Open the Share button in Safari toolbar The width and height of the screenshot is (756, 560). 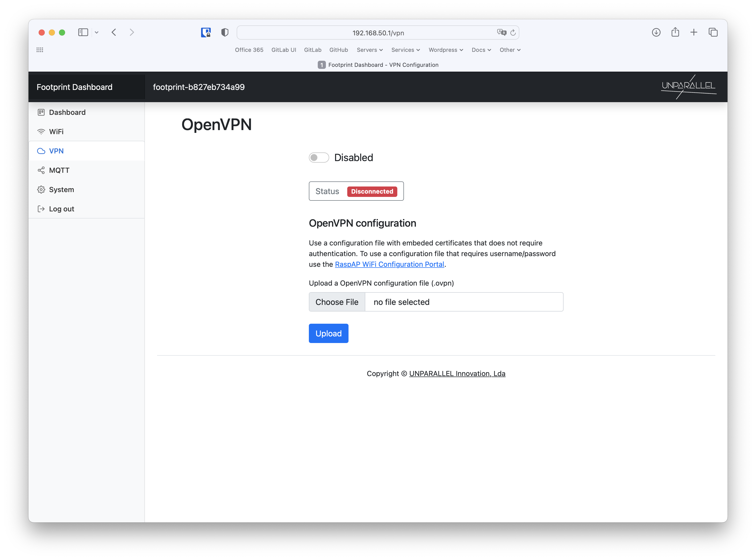click(x=675, y=32)
